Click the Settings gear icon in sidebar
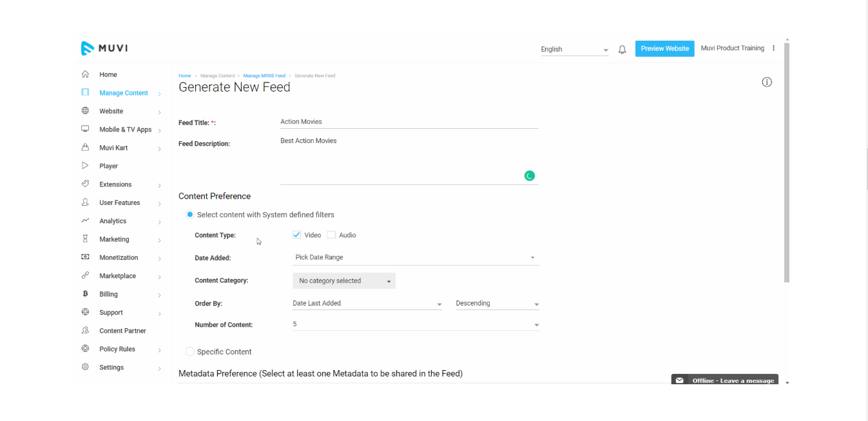Image resolution: width=868 pixels, height=421 pixels. (85, 367)
